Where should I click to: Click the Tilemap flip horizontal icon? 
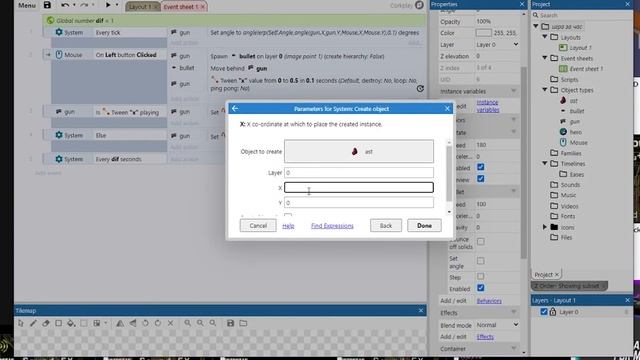coord(120,323)
